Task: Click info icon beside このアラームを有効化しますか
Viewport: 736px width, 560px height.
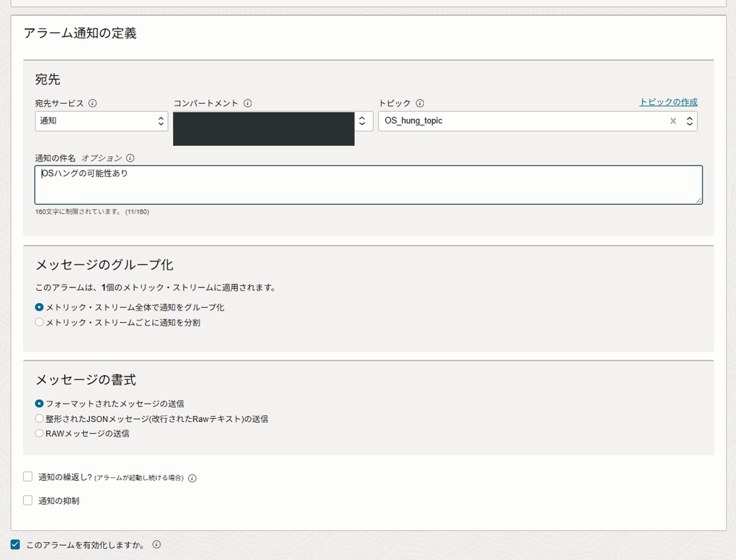Action: 157,544
